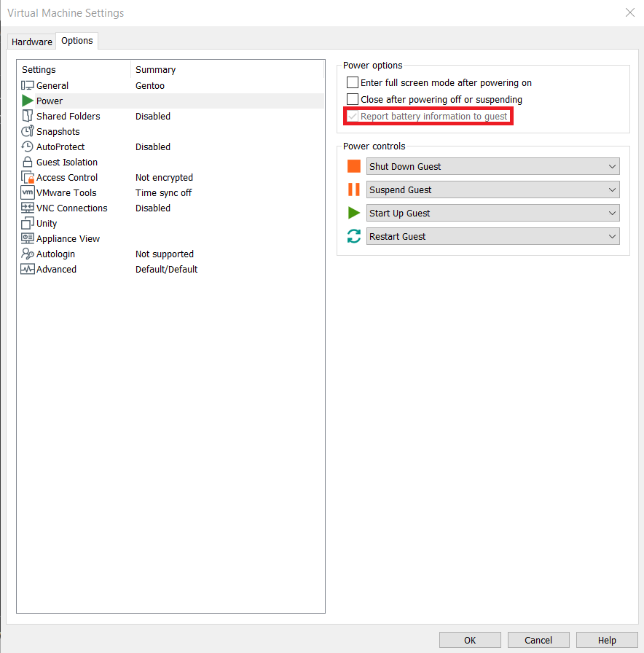Close the Virtual Machine Settings window
644x653 pixels.
click(x=630, y=12)
